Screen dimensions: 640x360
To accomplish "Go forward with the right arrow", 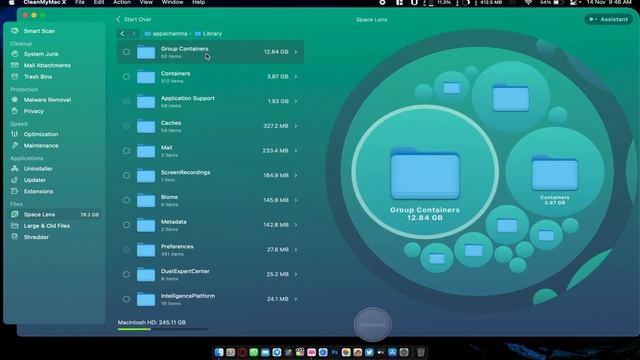I will point(133,33).
